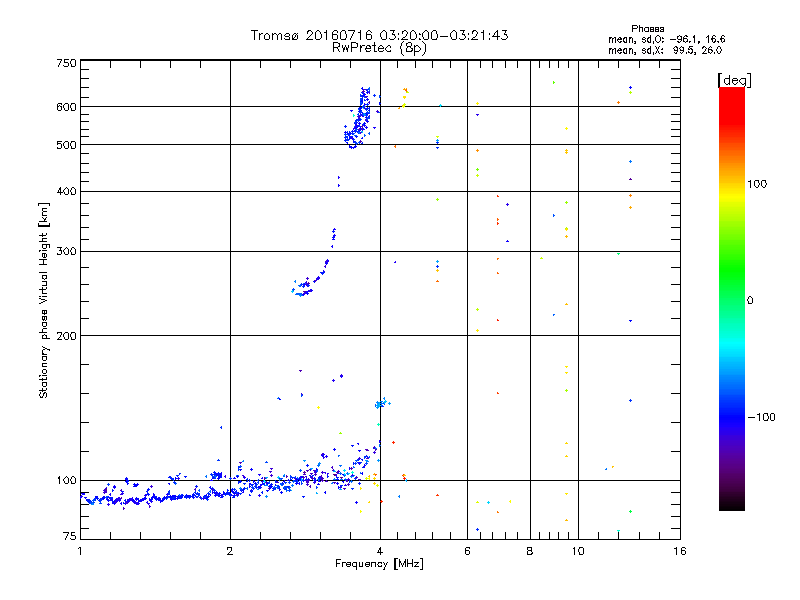Click the colorbar tick label '0'
This screenshot has width=800, height=600.
click(x=750, y=301)
